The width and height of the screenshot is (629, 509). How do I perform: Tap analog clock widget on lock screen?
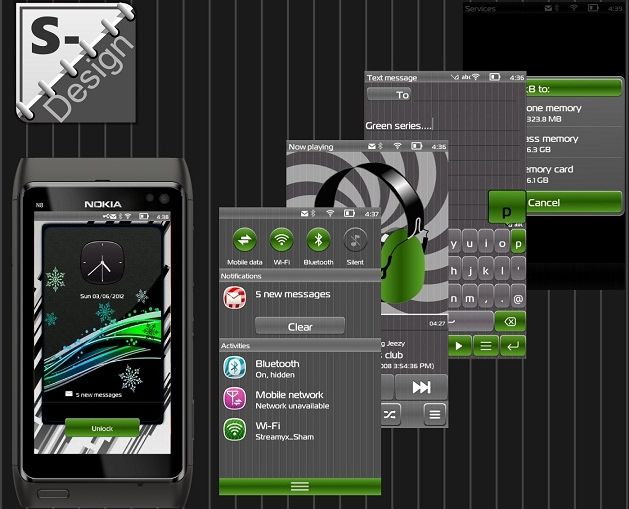click(x=102, y=263)
